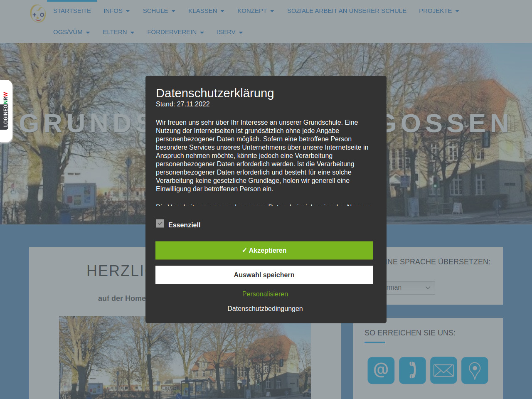Open the Personalisieren link
The width and height of the screenshot is (532, 399).
(x=265, y=294)
